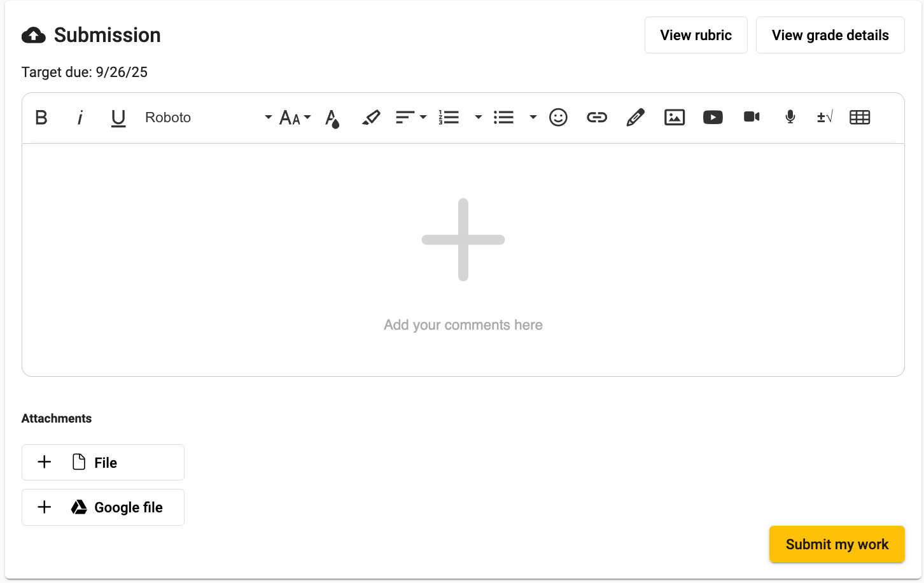Pick a text color

[x=332, y=118]
